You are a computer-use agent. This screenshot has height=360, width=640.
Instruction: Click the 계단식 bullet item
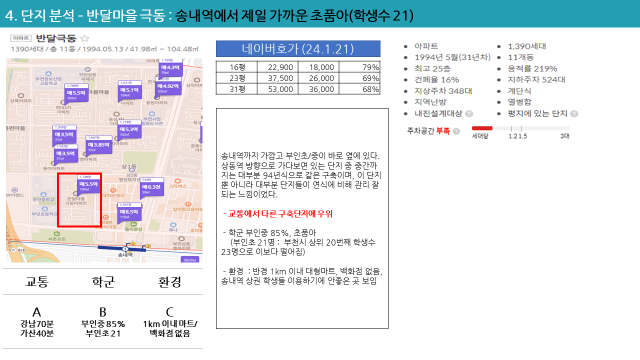519,91
